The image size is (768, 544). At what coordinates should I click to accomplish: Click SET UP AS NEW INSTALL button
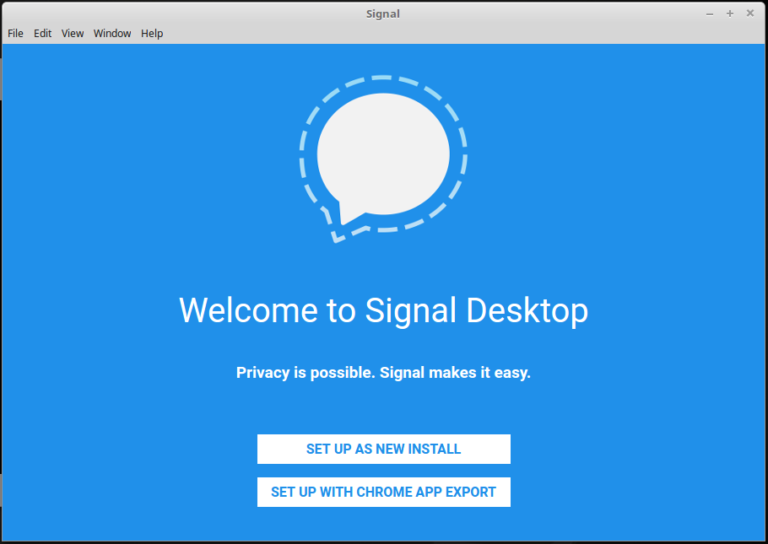pos(384,449)
